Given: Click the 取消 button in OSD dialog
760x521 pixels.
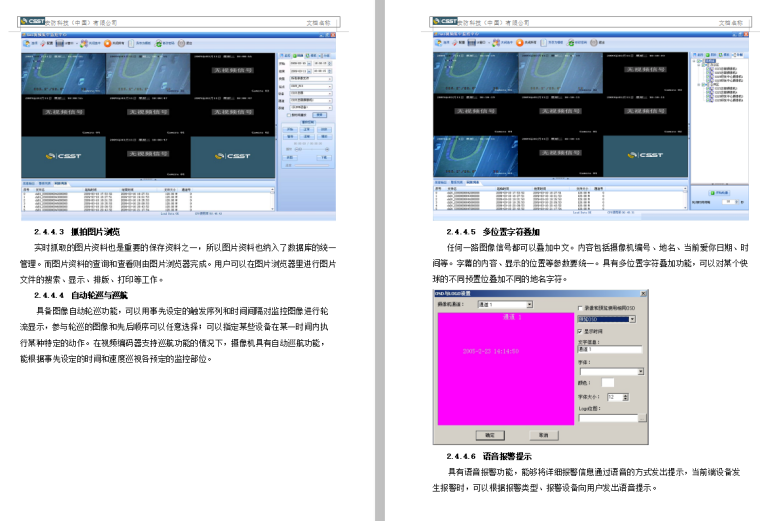Looking at the screenshot, I should [x=543, y=436].
